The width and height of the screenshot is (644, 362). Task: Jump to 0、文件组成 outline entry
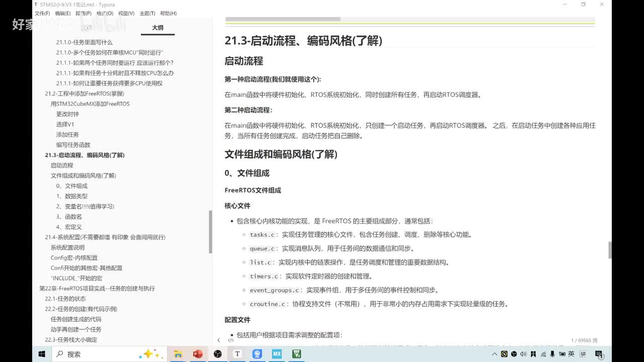(x=71, y=186)
